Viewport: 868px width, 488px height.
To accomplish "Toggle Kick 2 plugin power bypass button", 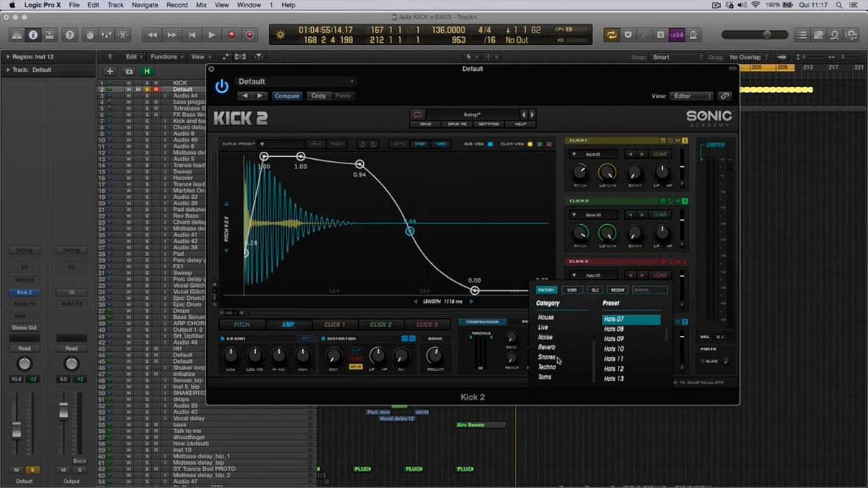I will click(x=222, y=87).
